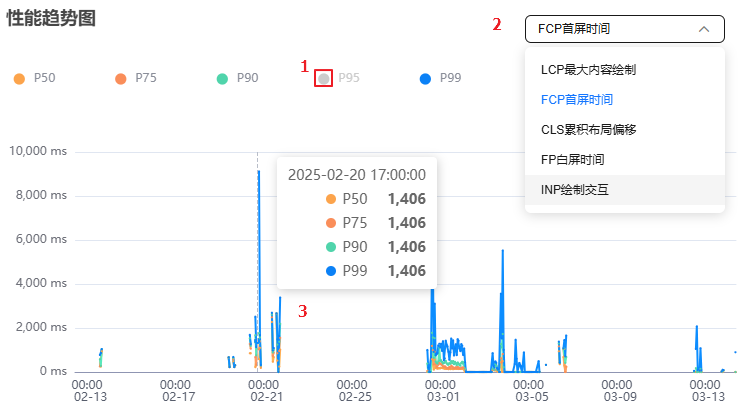Click the blue P99 legend dot
Screen dimensions: 745x410
pyautogui.click(x=425, y=78)
